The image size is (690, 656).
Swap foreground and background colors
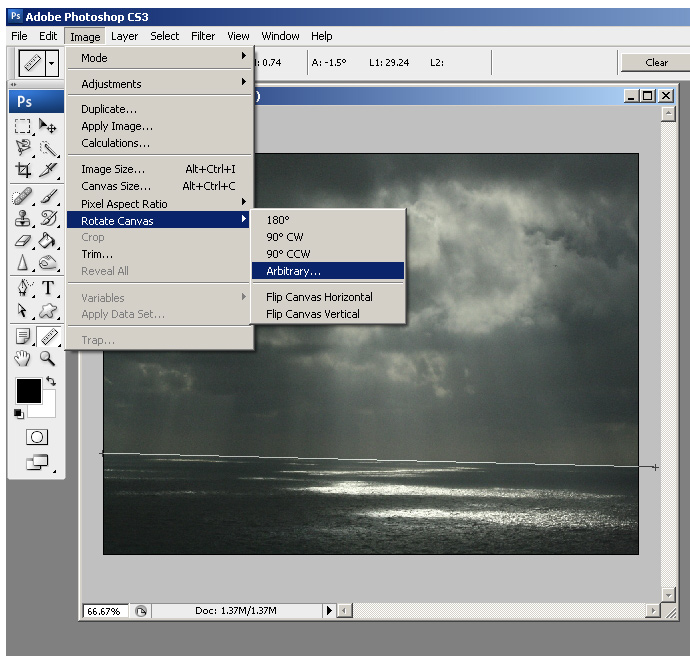(x=51, y=382)
